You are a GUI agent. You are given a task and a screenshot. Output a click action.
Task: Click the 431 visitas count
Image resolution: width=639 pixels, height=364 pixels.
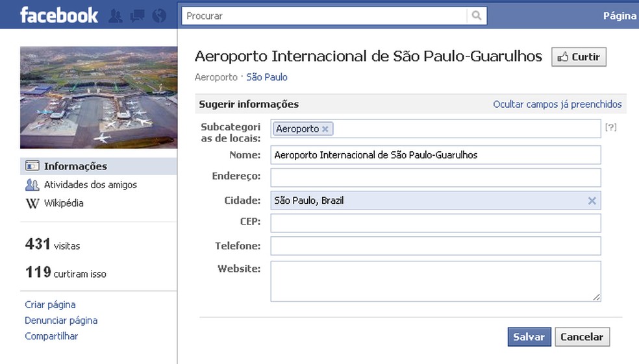pyautogui.click(x=53, y=245)
